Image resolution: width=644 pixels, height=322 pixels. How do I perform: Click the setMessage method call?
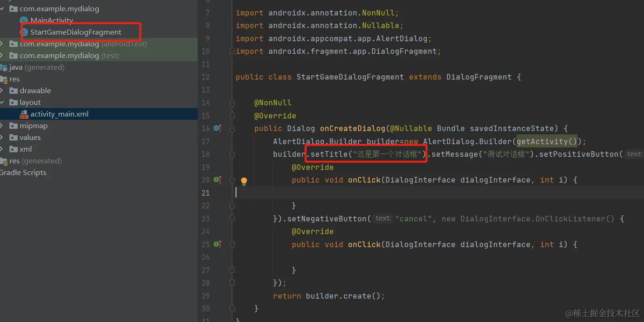[455, 154]
